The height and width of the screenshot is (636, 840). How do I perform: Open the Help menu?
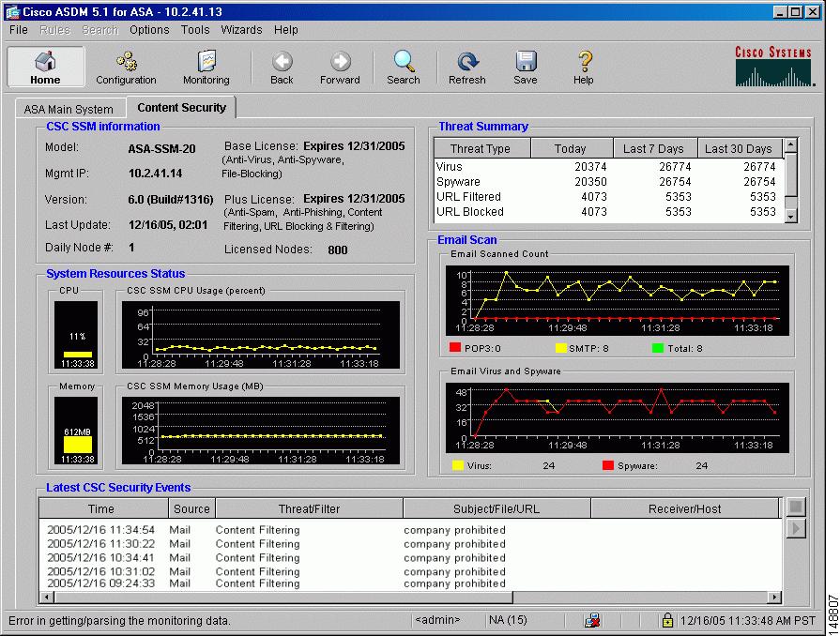click(286, 30)
